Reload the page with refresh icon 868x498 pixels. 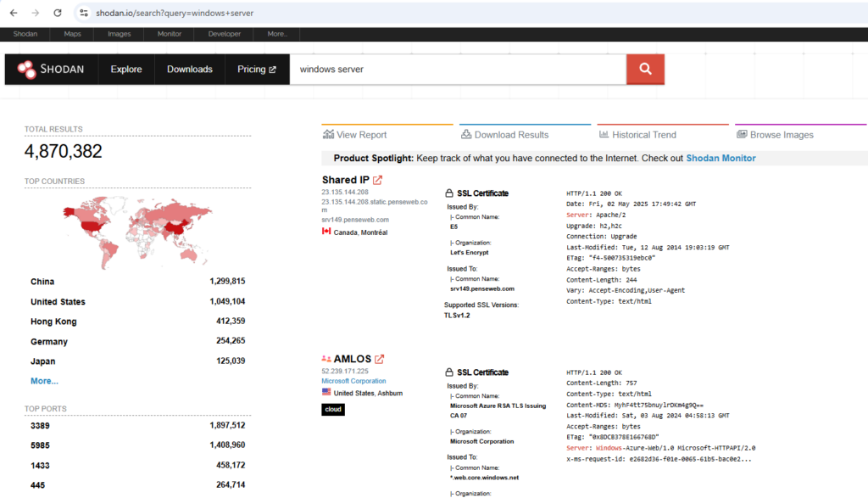(58, 13)
